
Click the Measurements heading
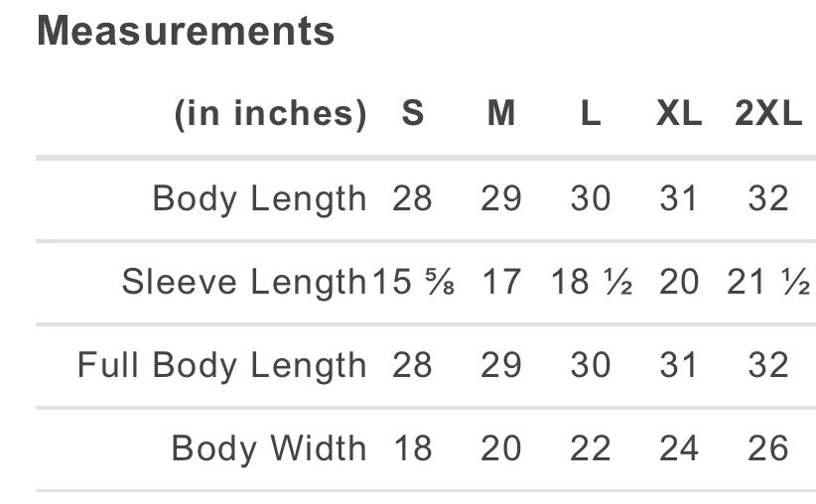click(186, 32)
